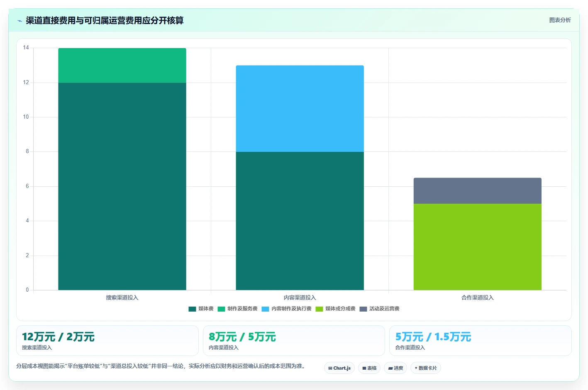Toggle the 制作及服务费 legend entry
The width and height of the screenshot is (588, 390).
(x=237, y=309)
